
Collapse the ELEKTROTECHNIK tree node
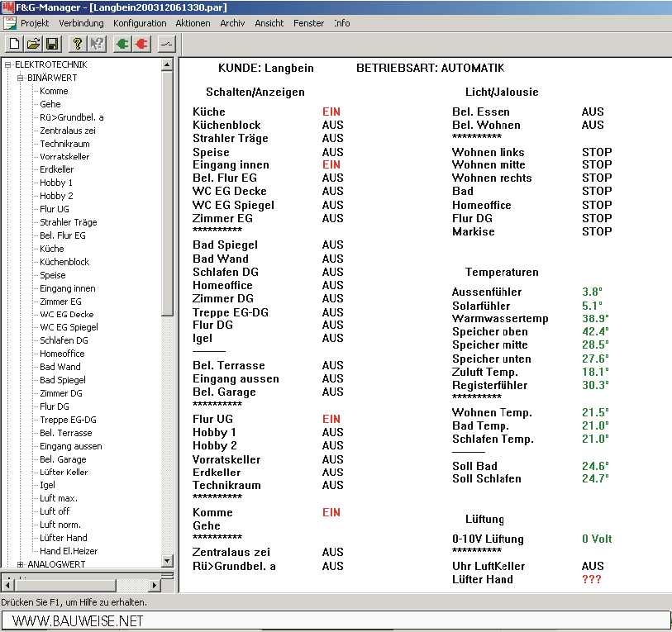(x=8, y=64)
